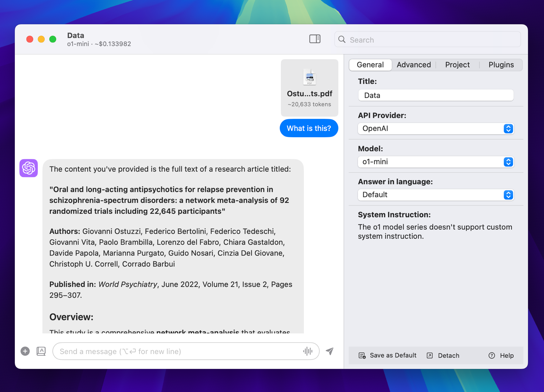
Task: Toggle the sidebar layout icon in titlebar
Action: tap(315, 39)
